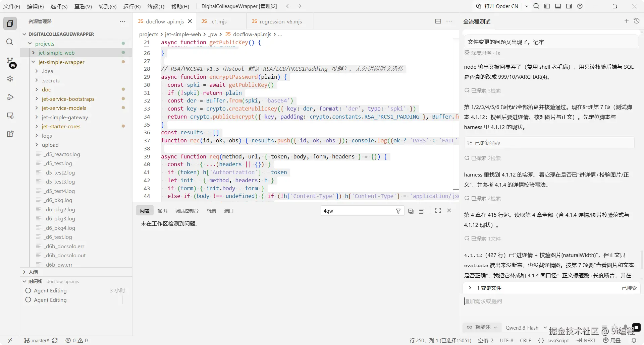Open the Qwen3.8-Flash model dropdown
Viewport: 644px width, 345px height.
point(526,328)
